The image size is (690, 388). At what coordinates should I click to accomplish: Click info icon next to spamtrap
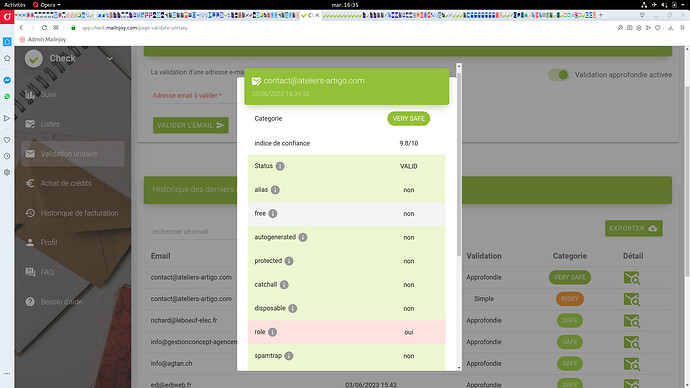[x=289, y=356]
